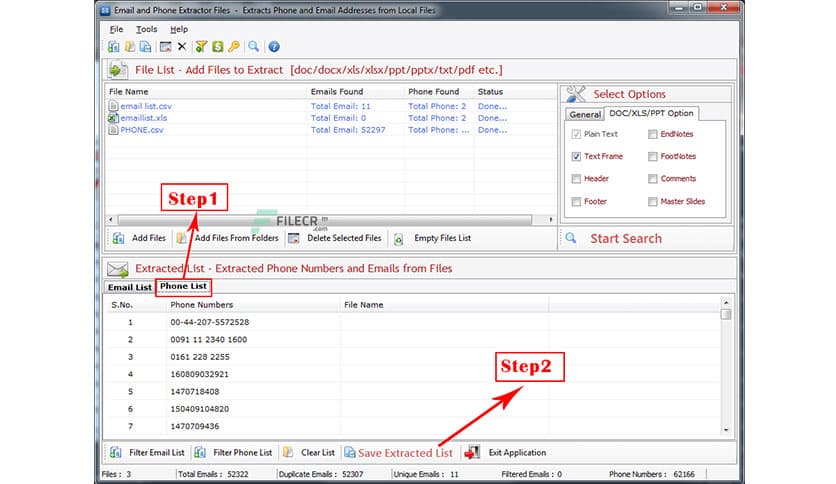Select phone number '1470718408'
The height and width of the screenshot is (484, 836).
(195, 392)
